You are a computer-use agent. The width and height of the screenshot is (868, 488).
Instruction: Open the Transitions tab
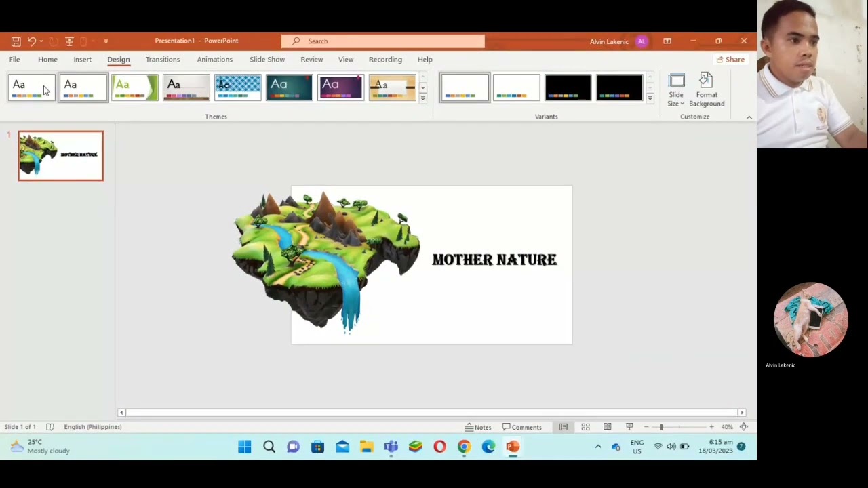point(163,60)
